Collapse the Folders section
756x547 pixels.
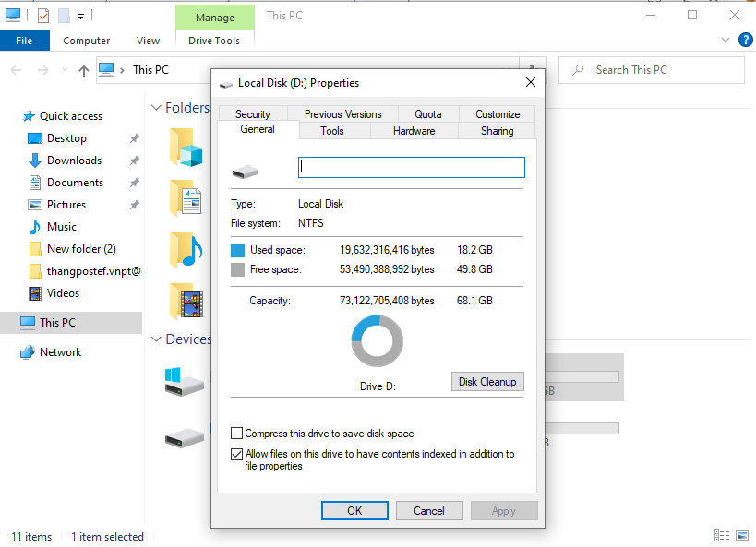click(156, 108)
